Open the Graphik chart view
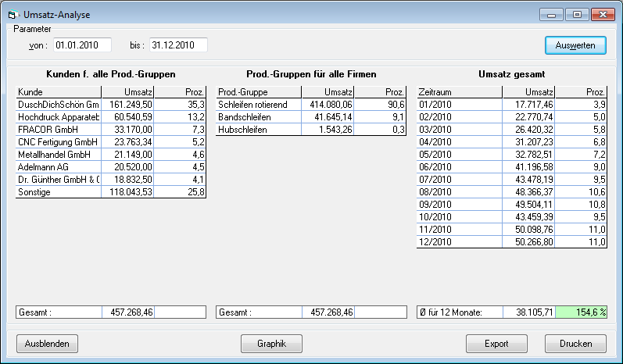Image resolution: width=623 pixels, height=364 pixels. click(272, 343)
